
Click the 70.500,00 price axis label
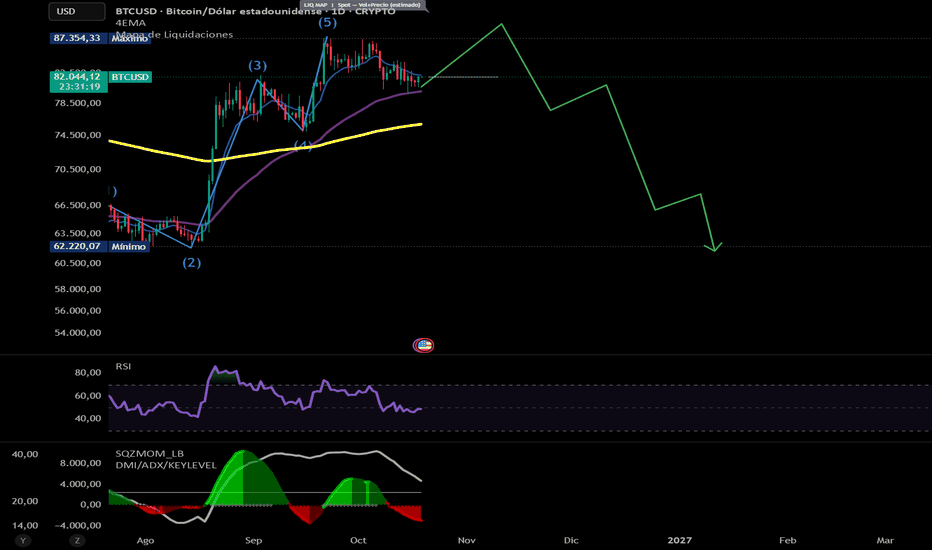[x=78, y=169]
